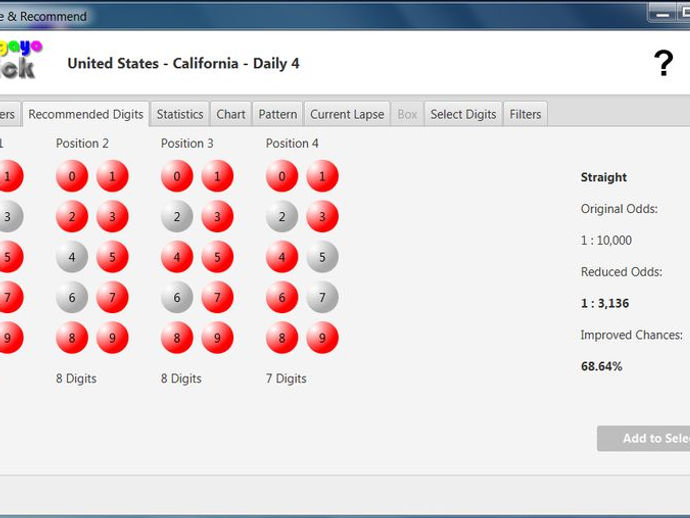The height and width of the screenshot is (518, 690).
Task: Toggle digit 1 ball in Position 2
Action: tap(112, 176)
